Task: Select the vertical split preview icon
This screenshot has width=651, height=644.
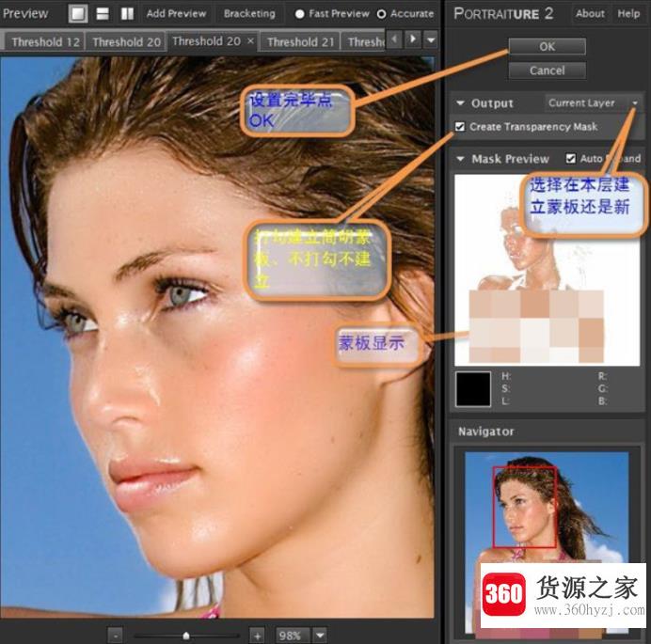Action: 127,14
